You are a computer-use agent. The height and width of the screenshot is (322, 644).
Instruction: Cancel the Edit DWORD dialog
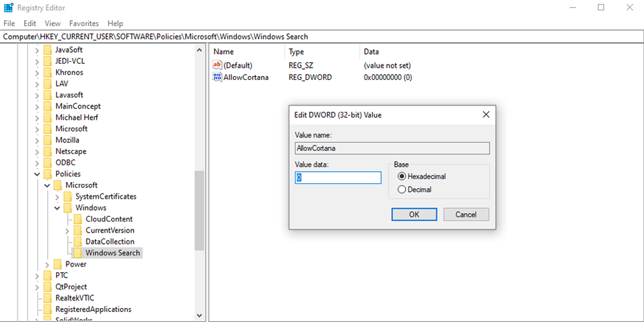point(466,215)
